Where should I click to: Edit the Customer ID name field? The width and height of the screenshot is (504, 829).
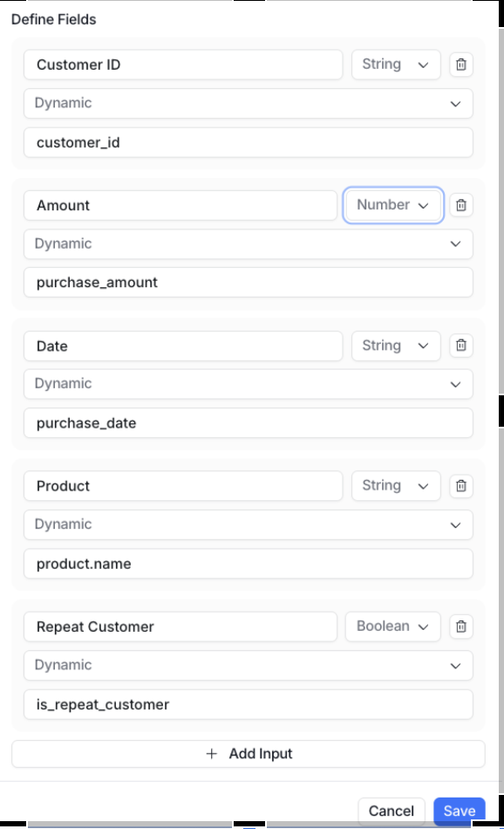183,65
